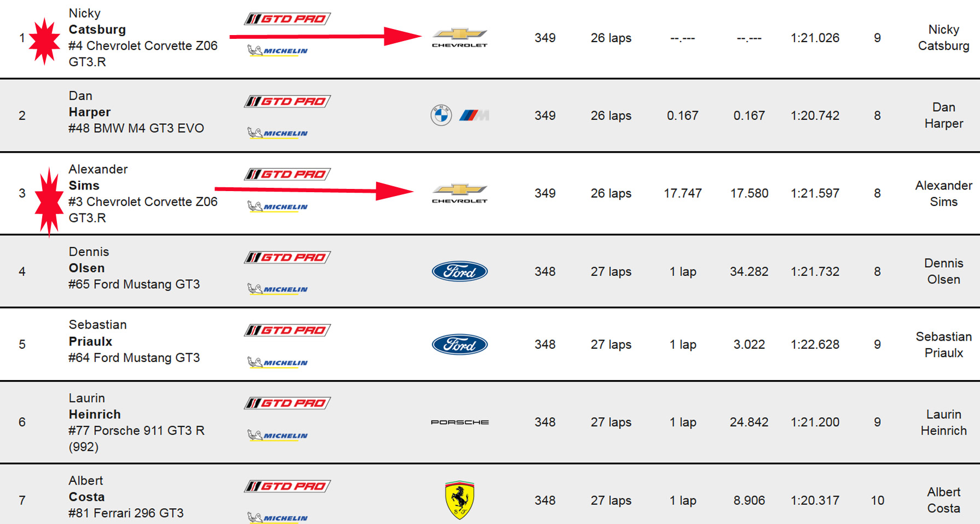Click the GTD PRO badge in Costa's row
The width and height of the screenshot is (980, 524).
click(287, 486)
